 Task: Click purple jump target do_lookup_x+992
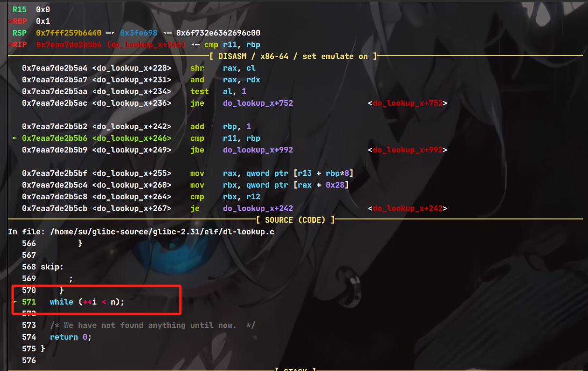point(258,150)
